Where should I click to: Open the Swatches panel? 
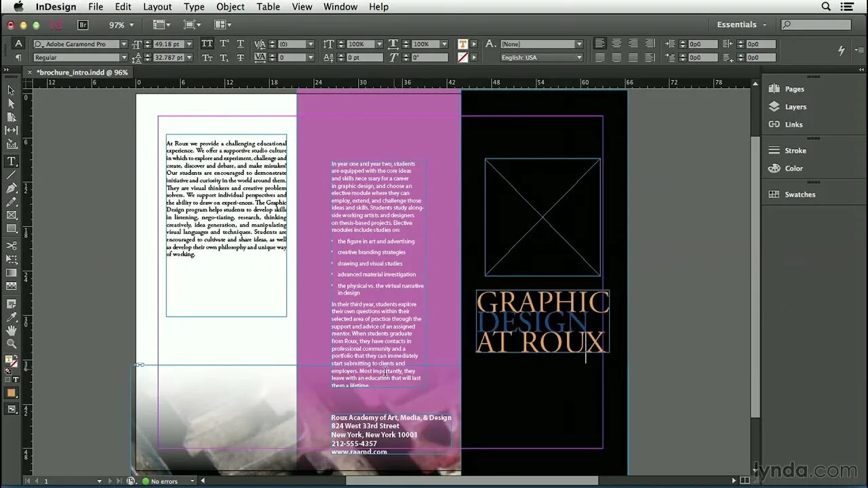coord(800,195)
